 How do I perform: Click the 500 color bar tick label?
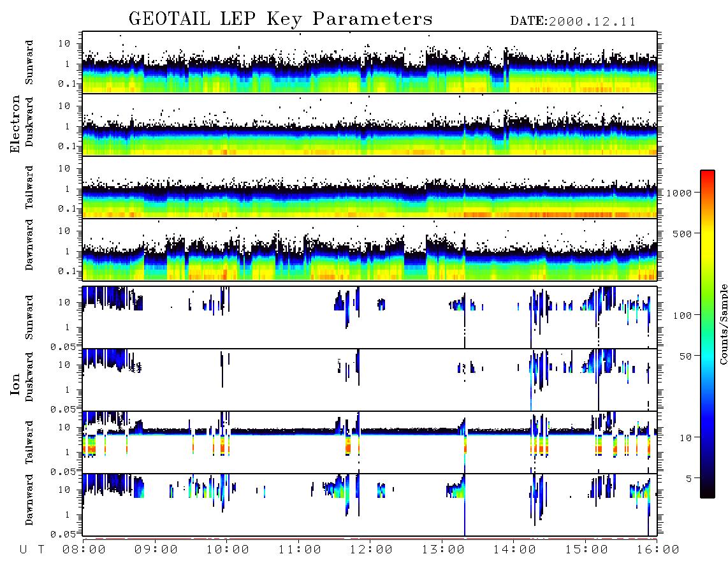[x=683, y=233]
